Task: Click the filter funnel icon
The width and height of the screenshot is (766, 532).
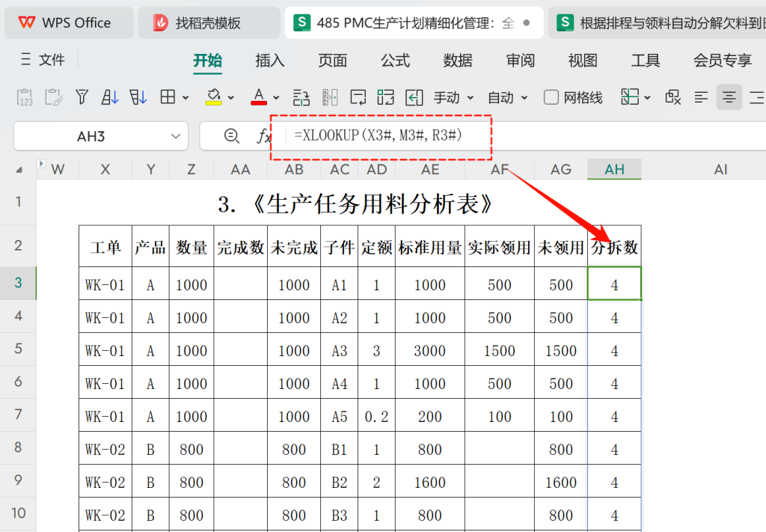Action: coord(82,97)
